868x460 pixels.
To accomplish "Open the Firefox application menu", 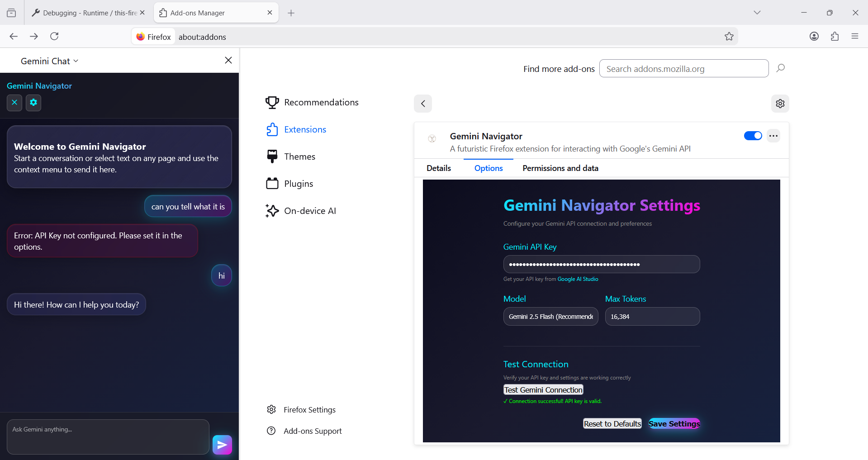I will (x=855, y=36).
